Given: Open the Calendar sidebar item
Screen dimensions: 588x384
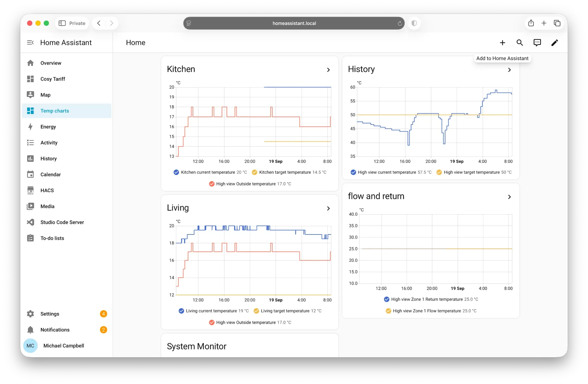Looking at the screenshot, I should 67,174.
